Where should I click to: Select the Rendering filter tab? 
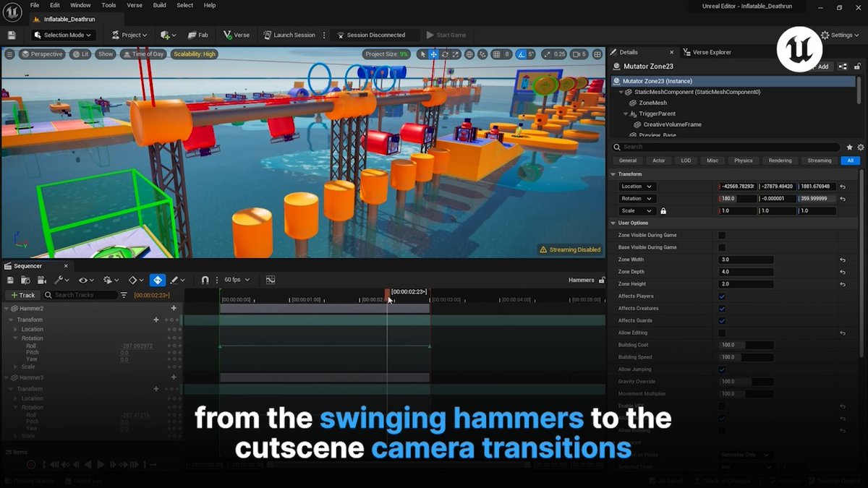(x=780, y=160)
